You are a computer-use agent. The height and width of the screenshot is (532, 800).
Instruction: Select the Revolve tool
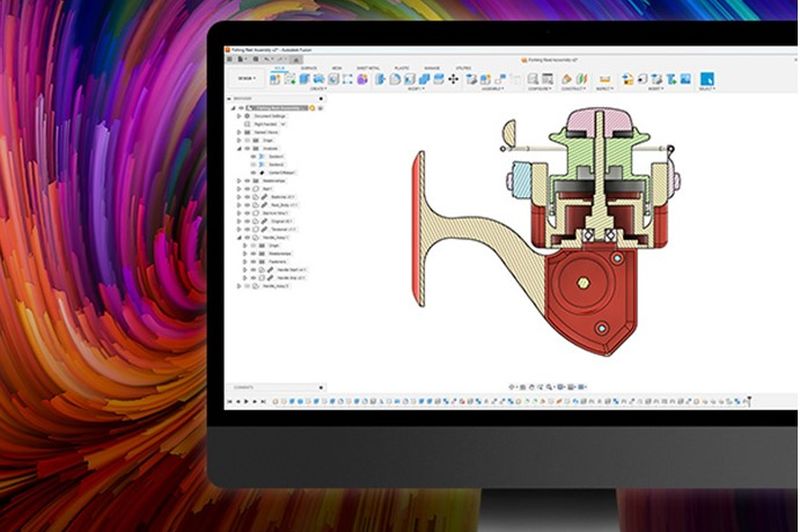coord(319,79)
